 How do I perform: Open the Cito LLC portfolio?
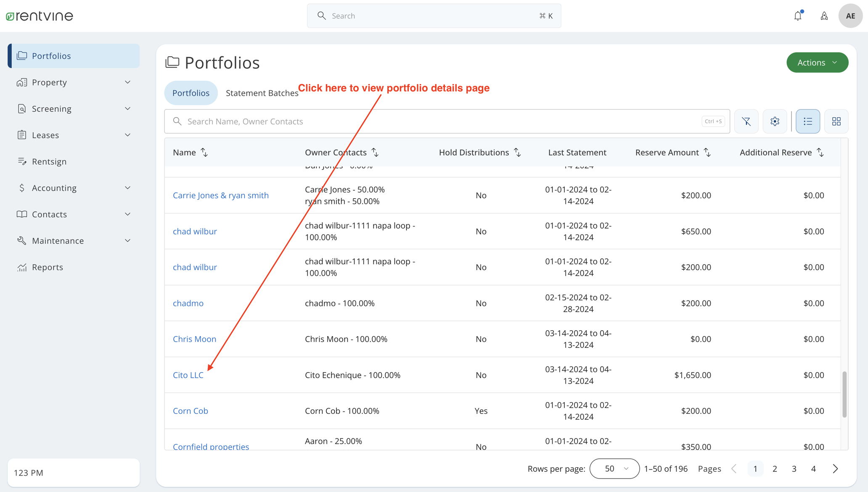click(x=188, y=375)
